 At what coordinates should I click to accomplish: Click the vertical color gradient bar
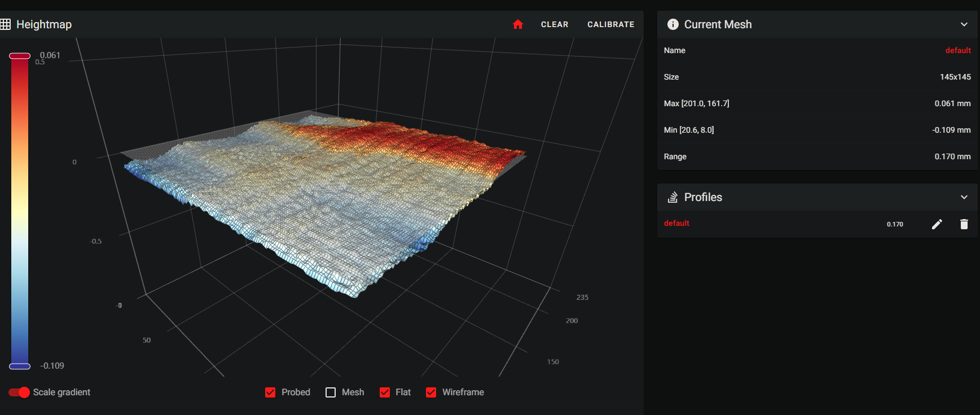[20, 209]
